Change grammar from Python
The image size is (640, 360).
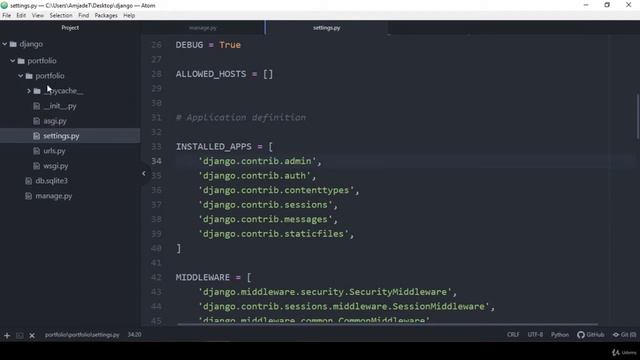click(560, 335)
